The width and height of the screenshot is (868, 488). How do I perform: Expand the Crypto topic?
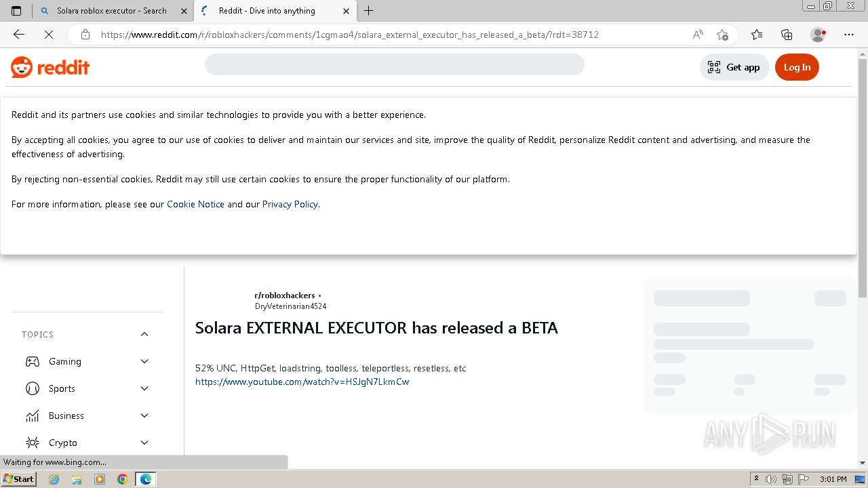pos(144,443)
